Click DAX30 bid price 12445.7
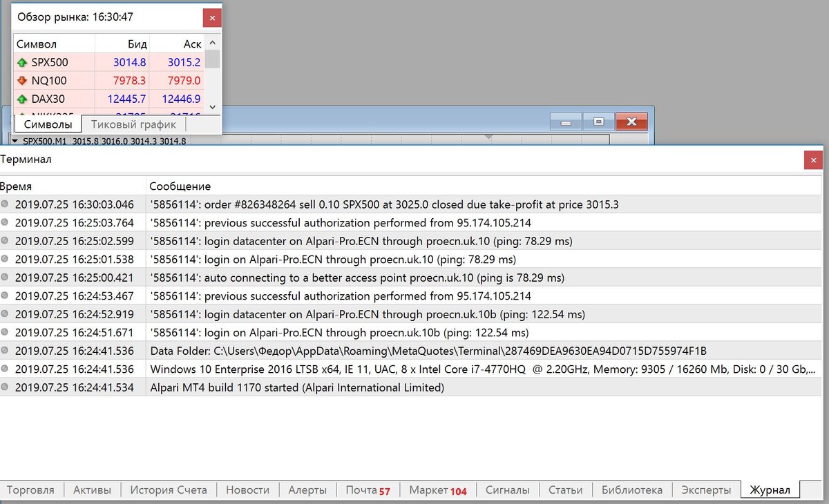This screenshot has width=829, height=504. tap(126, 99)
